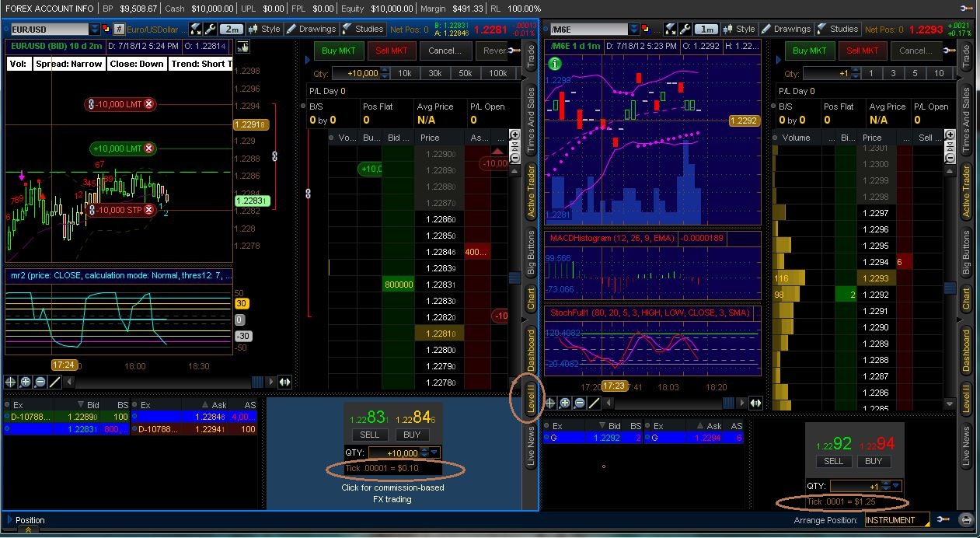
Task: Expand the Position section at the bottom
Action: pos(9,519)
